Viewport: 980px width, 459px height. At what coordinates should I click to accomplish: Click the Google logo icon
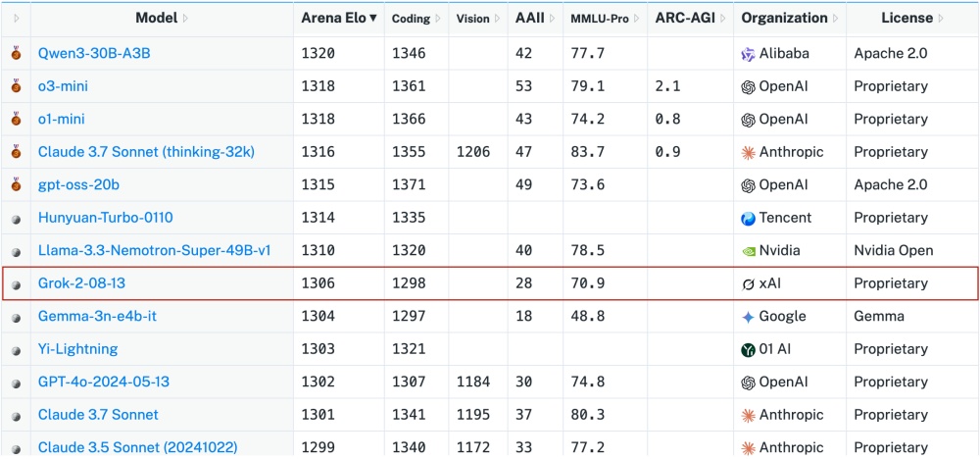click(749, 316)
